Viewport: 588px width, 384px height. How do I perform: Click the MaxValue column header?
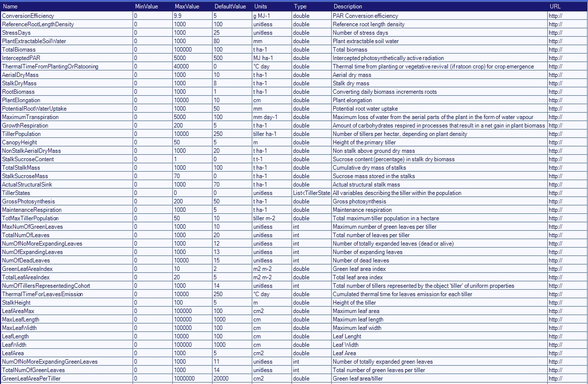coord(192,6)
